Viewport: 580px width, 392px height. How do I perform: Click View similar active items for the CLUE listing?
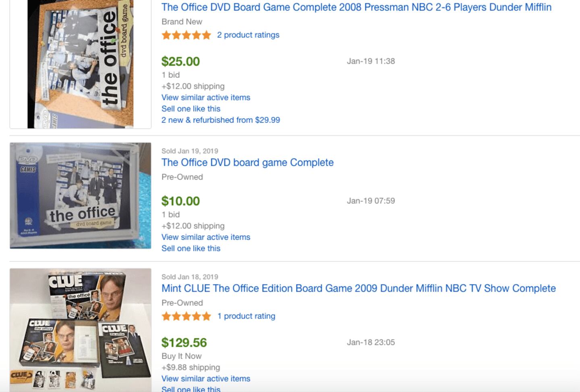coord(205,379)
